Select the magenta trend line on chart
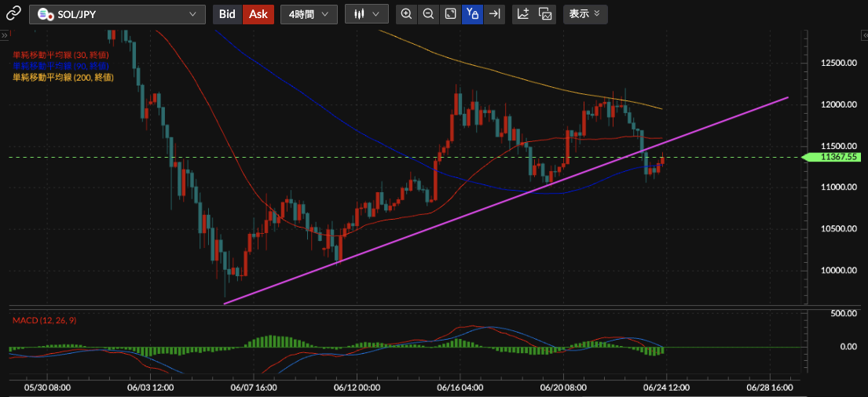Viewport: 868px width, 397px height. tap(505, 201)
